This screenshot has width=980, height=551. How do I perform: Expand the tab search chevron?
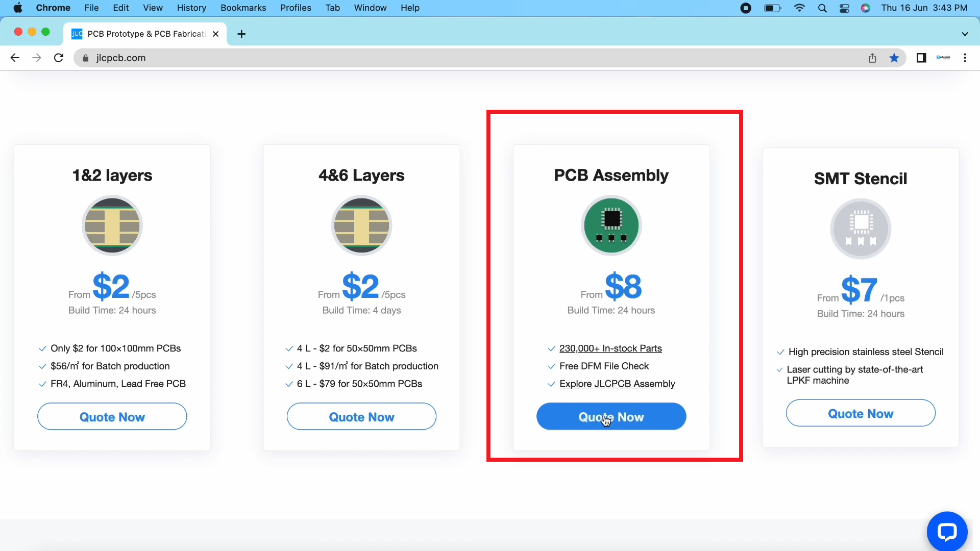tap(965, 34)
